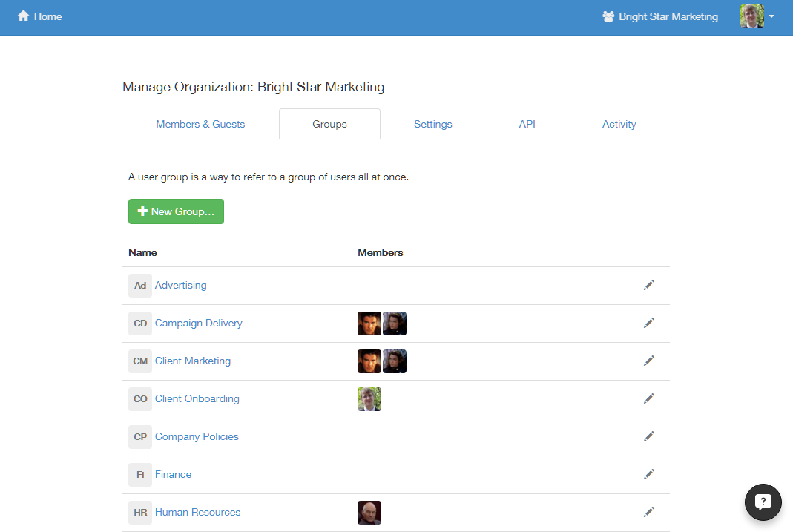
Task: Go to the Activity tab
Action: (x=619, y=124)
